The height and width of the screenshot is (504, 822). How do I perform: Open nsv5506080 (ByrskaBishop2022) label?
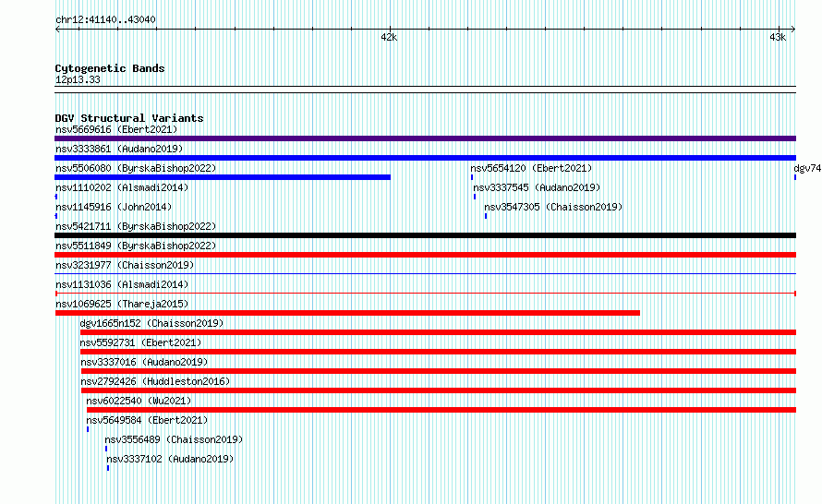point(136,168)
